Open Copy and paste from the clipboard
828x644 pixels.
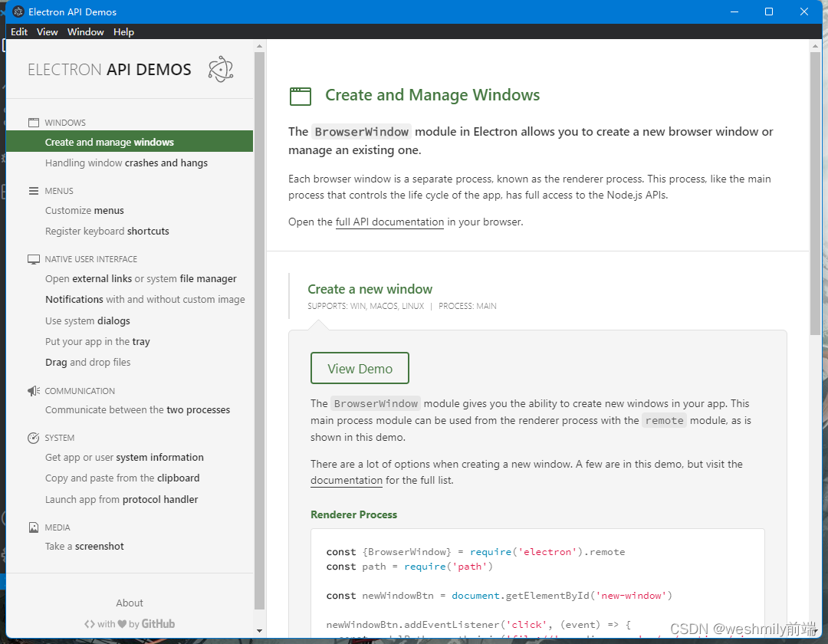(x=122, y=478)
